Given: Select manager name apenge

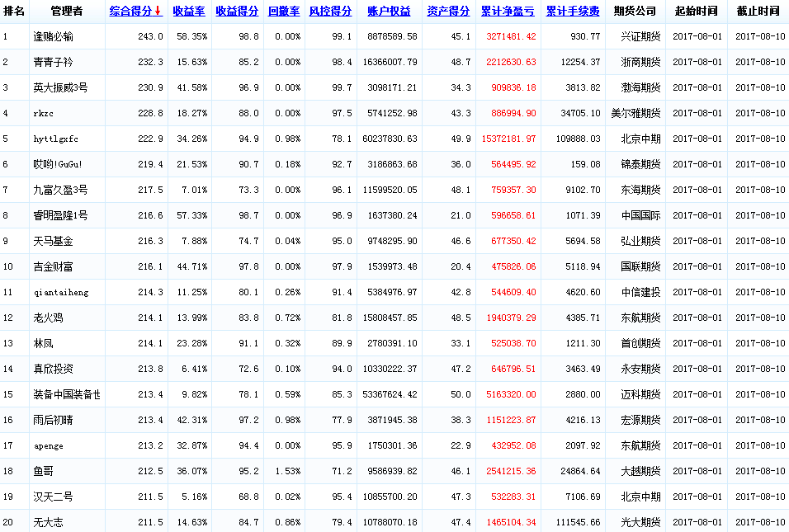Looking at the screenshot, I should pos(49,446).
